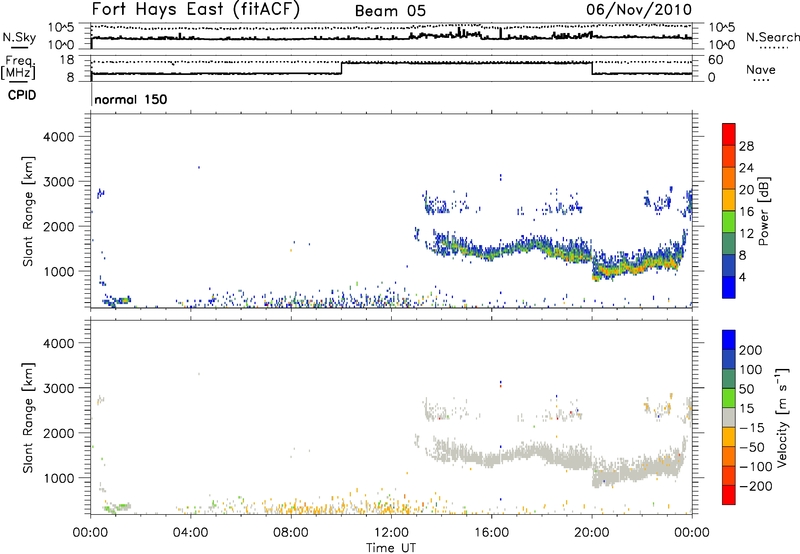Click the 'N.Sky' axis label
800x554 pixels.
click(x=19, y=37)
